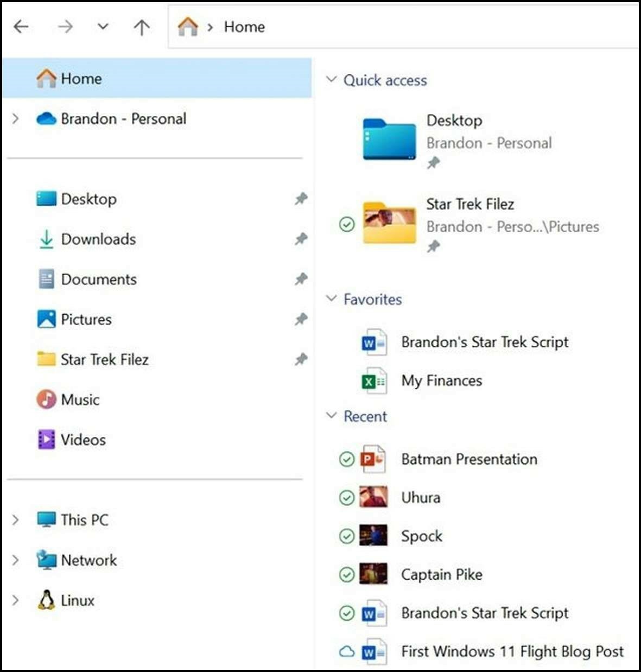This screenshot has height=672, width=641.
Task: Expand the Brandon - Personal OneDrive tree
Action: (16, 119)
